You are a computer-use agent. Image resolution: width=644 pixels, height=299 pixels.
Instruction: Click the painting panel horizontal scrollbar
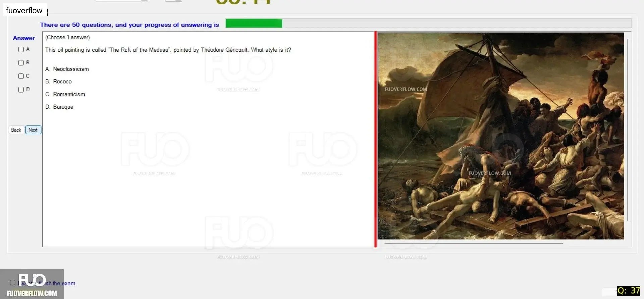click(x=474, y=243)
